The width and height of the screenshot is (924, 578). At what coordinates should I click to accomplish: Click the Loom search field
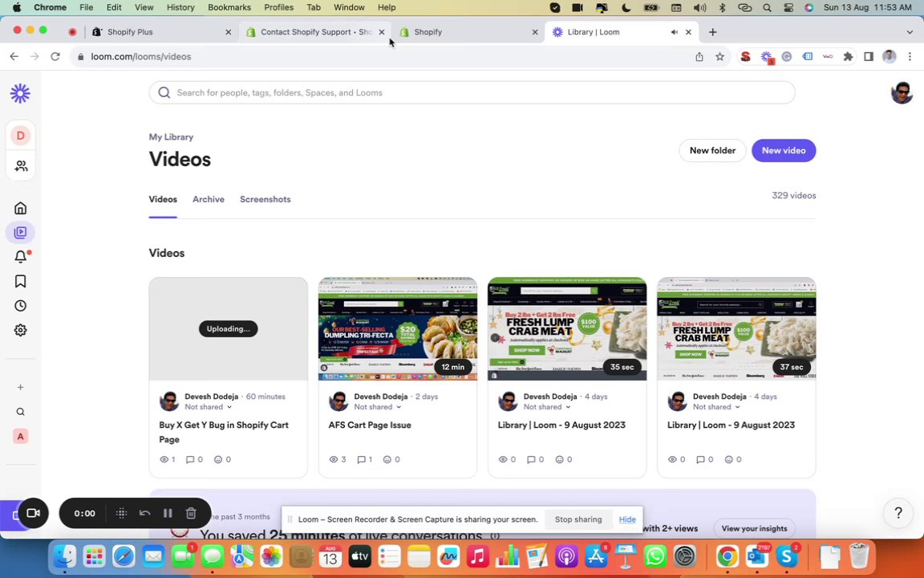472,92
